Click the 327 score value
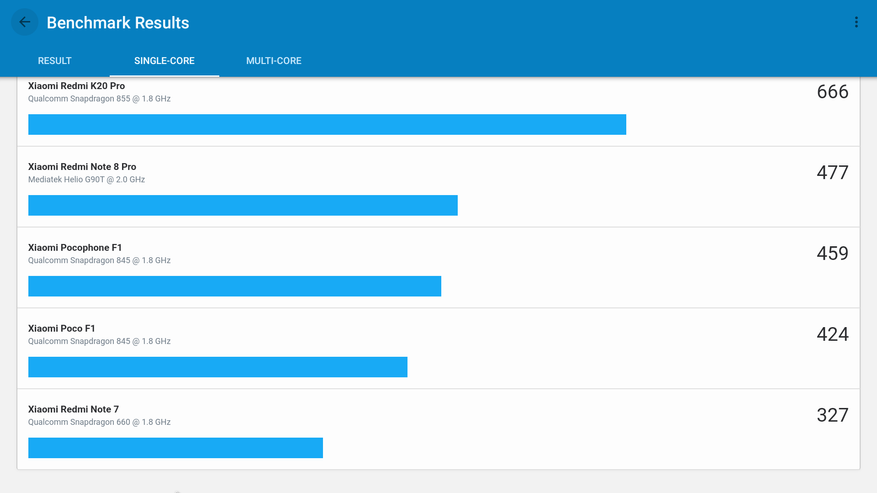The height and width of the screenshot is (493, 877). point(832,415)
